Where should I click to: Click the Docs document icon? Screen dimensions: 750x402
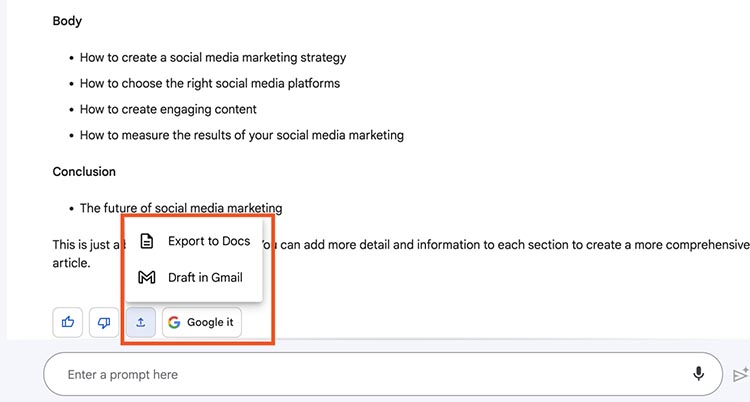pyautogui.click(x=147, y=241)
